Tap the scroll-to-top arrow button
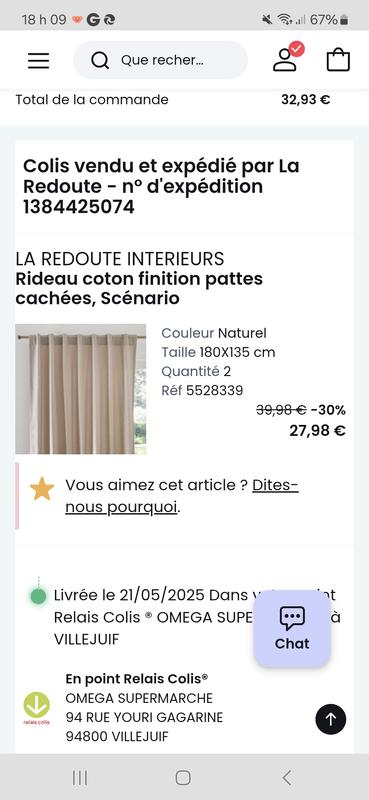The width and height of the screenshot is (369, 800). coord(331,719)
